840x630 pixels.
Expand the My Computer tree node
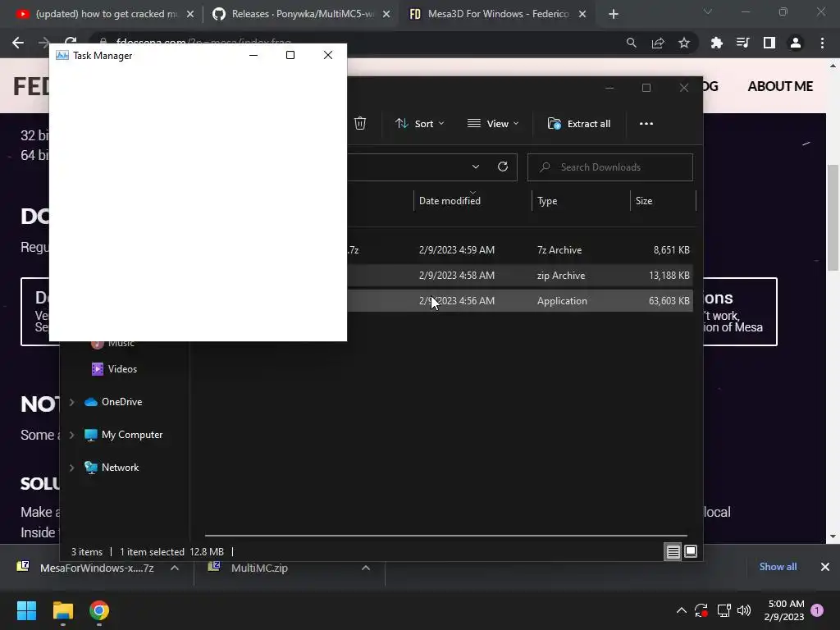[72, 435]
